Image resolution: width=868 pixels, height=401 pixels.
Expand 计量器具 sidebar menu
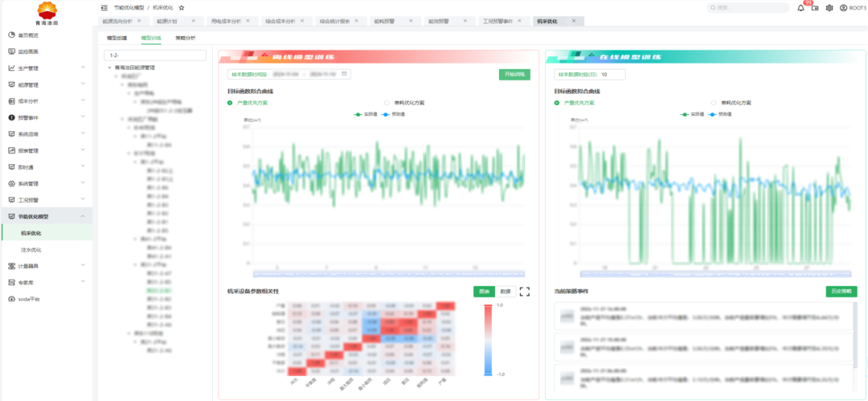click(83, 266)
